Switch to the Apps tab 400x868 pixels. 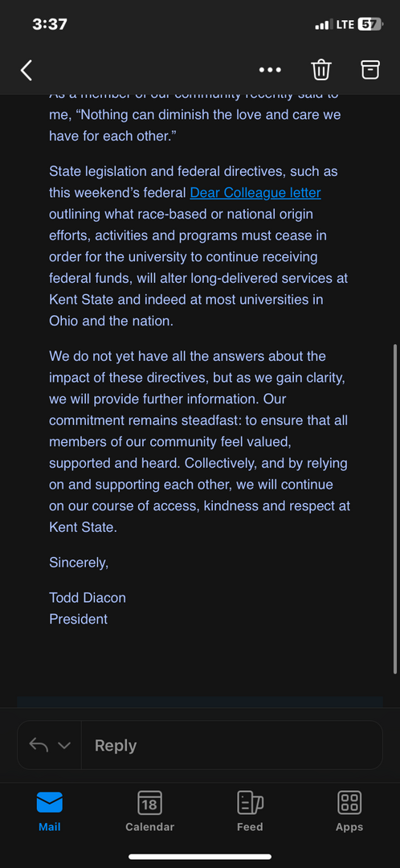349,812
